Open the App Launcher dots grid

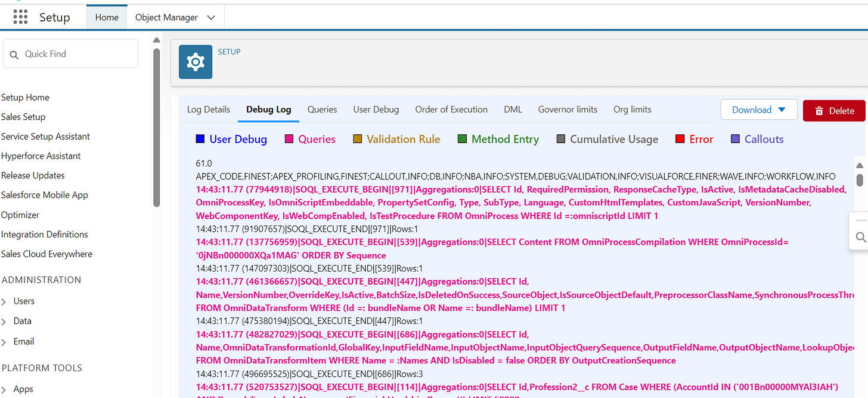pos(20,17)
